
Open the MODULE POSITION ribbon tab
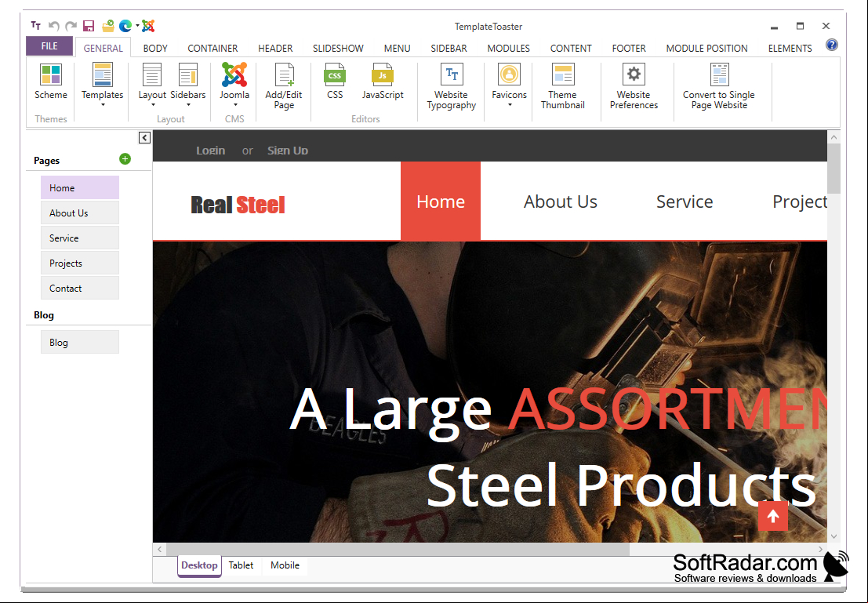coord(707,48)
